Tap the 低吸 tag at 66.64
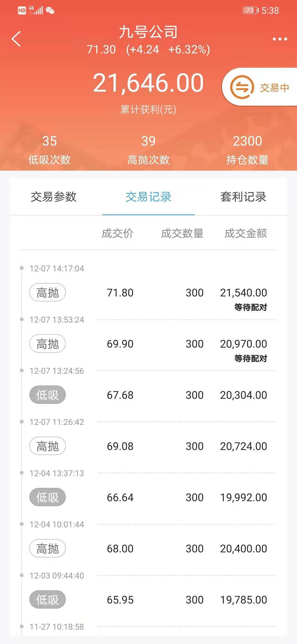 tap(48, 497)
